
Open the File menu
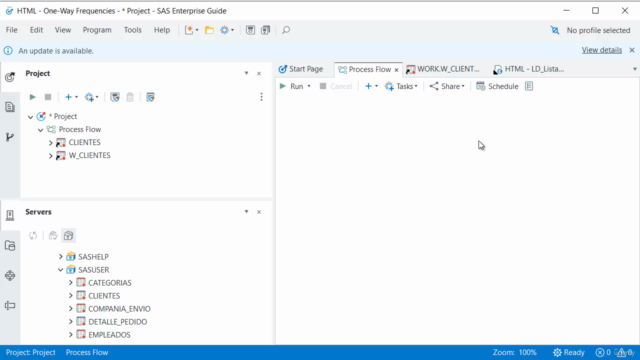[11, 30]
